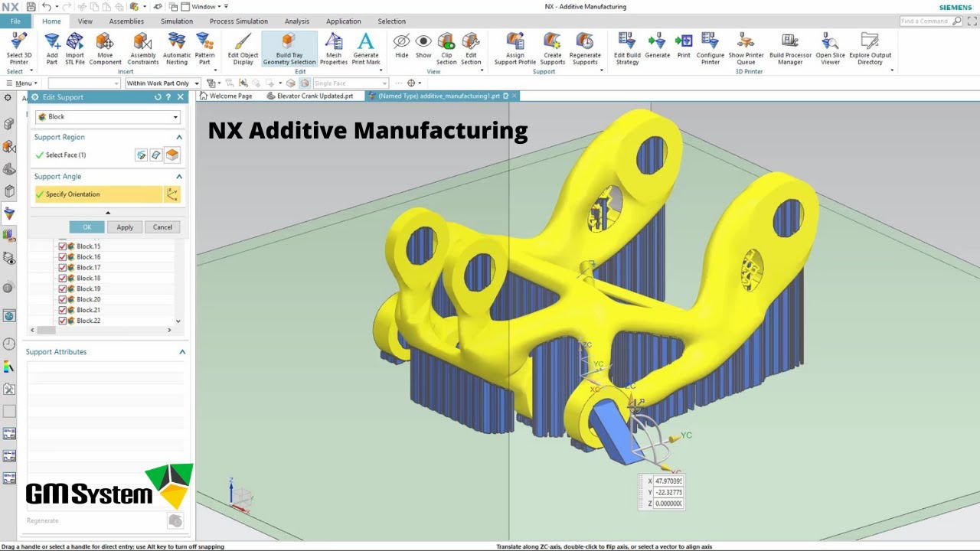Open the Menu dropdown
Screen dimensions: 980x551
tap(21, 83)
